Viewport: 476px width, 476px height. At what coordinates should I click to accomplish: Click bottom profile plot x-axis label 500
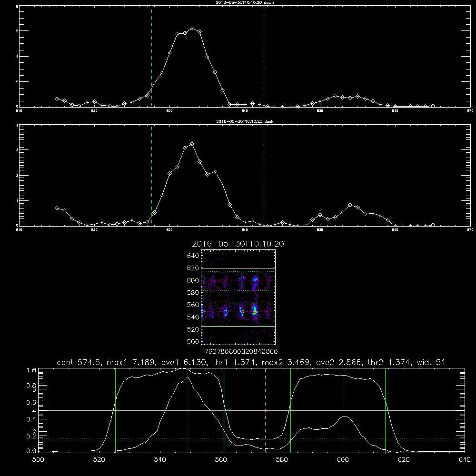(x=38, y=460)
